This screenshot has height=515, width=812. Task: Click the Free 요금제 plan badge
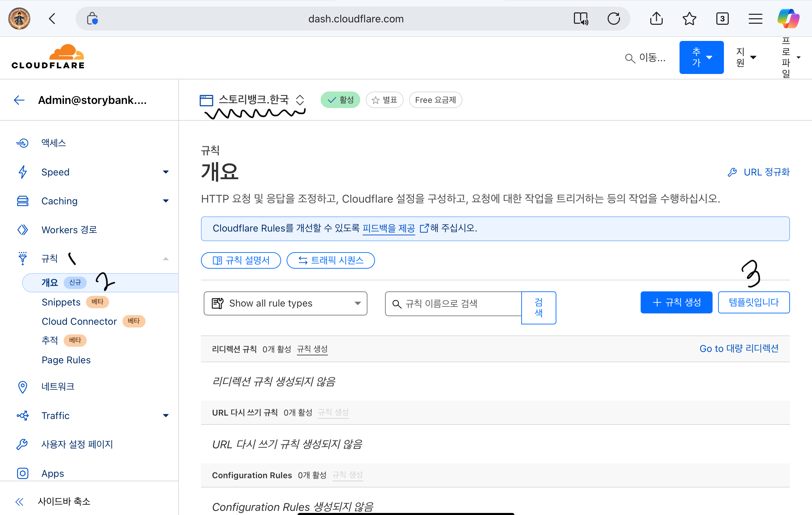(x=436, y=100)
